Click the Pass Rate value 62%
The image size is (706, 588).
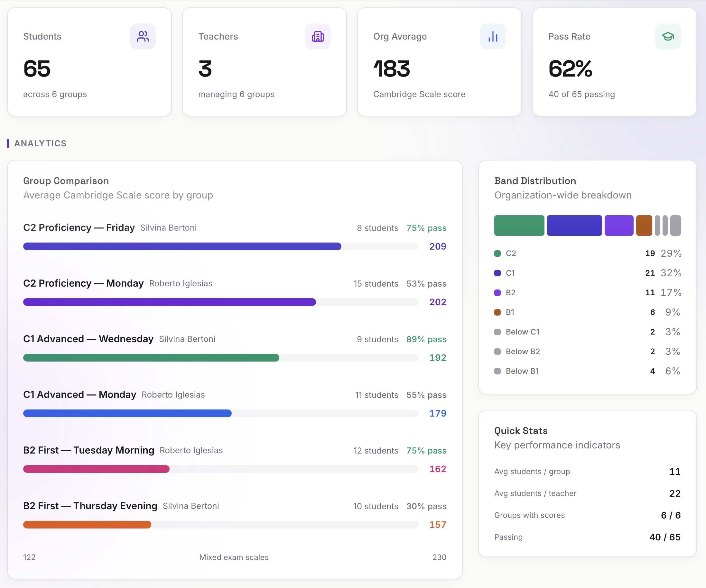570,69
